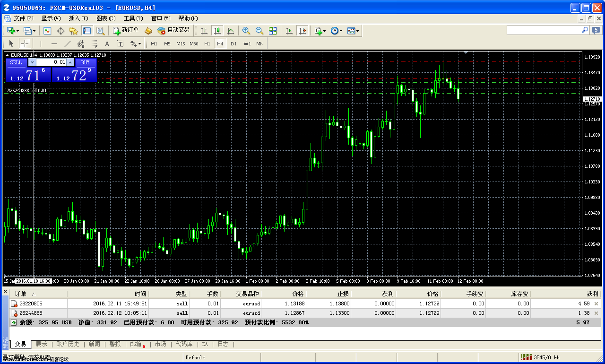Open the 工具 menu
Screen dimensions: 605x364
click(133, 18)
